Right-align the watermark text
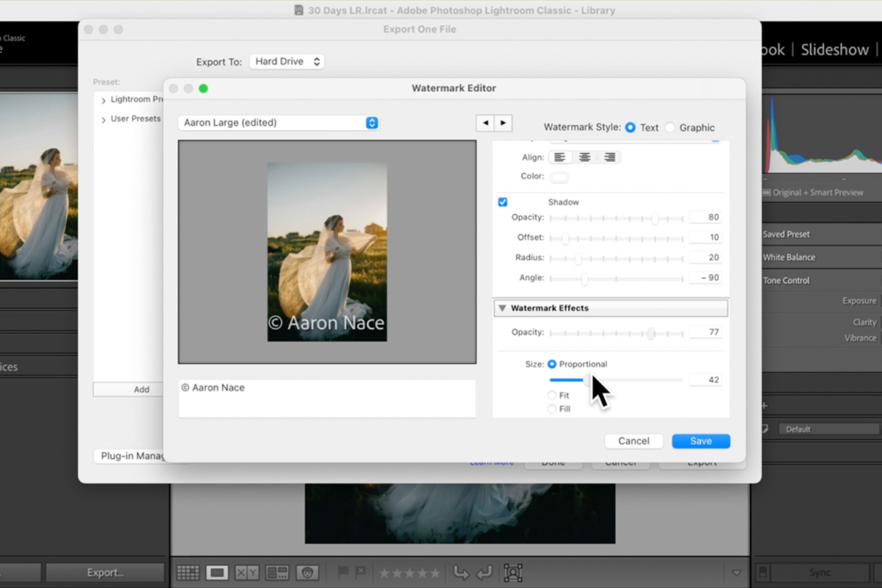Viewport: 882px width, 588px height. tap(609, 157)
